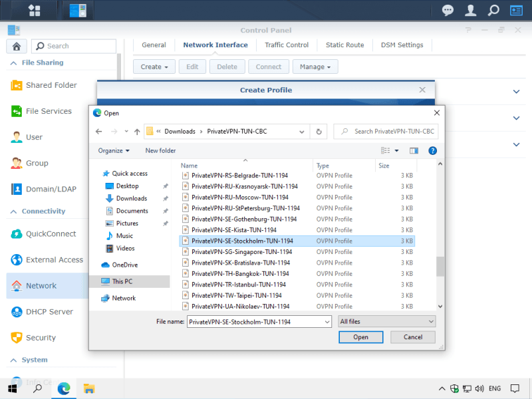This screenshot has height=399, width=532.
Task: Click the help icon in Open dialog
Action: pos(432,151)
